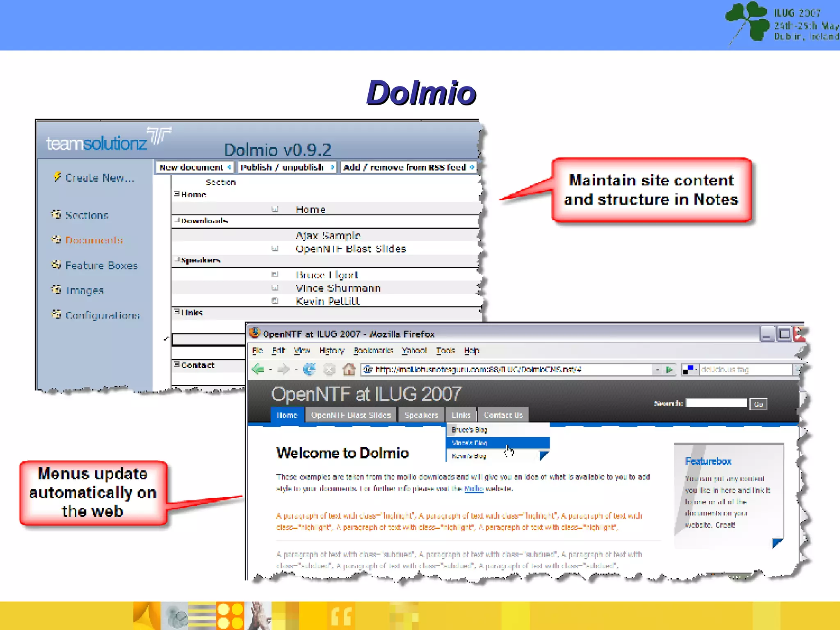
Task: Open the Bookmarks menu in Firefox
Action: click(x=373, y=350)
